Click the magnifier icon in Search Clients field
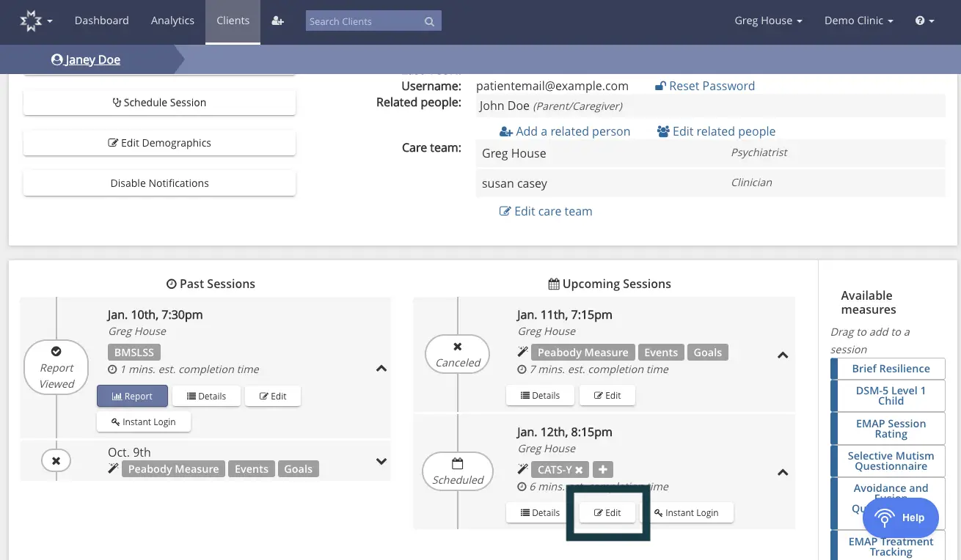This screenshot has width=961, height=560. 429,21
